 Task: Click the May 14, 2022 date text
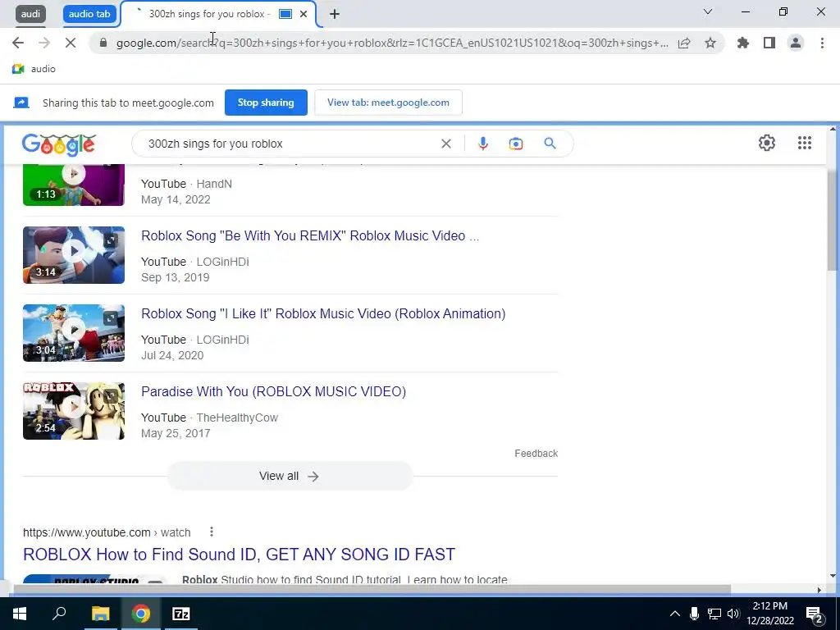[176, 199]
